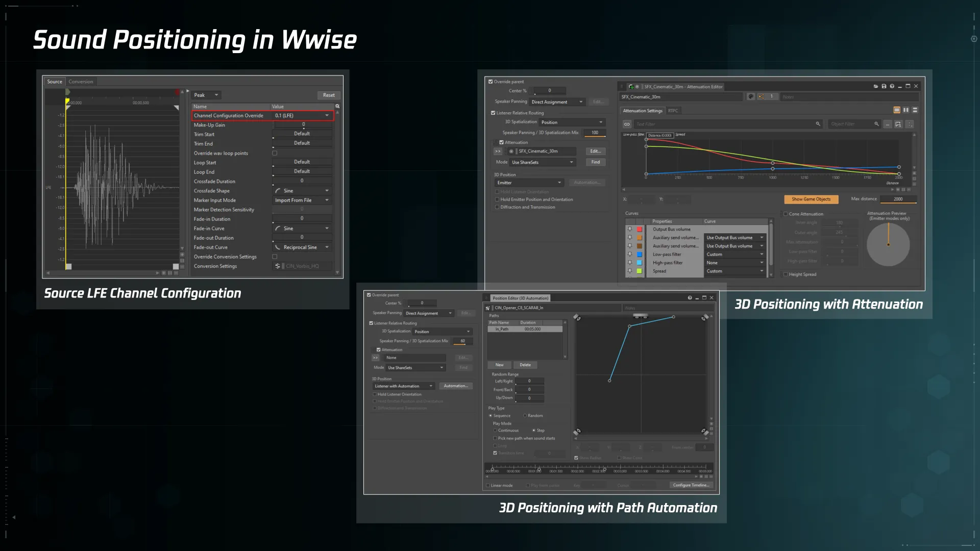This screenshot has height=551, width=980.
Task: Open the Peak display dropdown
Action: coord(207,95)
